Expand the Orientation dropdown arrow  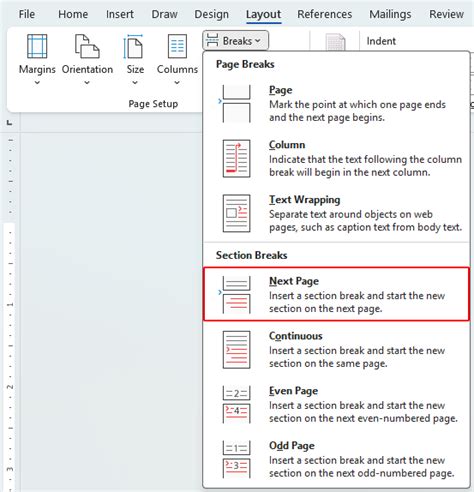tap(87, 82)
